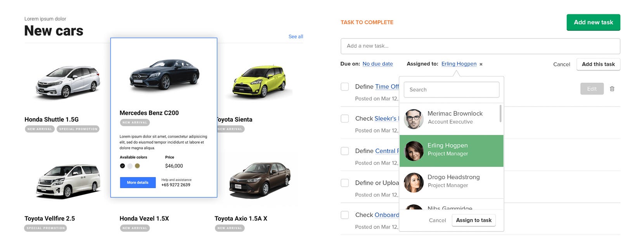This screenshot has width=644, height=249.
Task: Click More details on Mercedes Benz C200
Action: 138,183
